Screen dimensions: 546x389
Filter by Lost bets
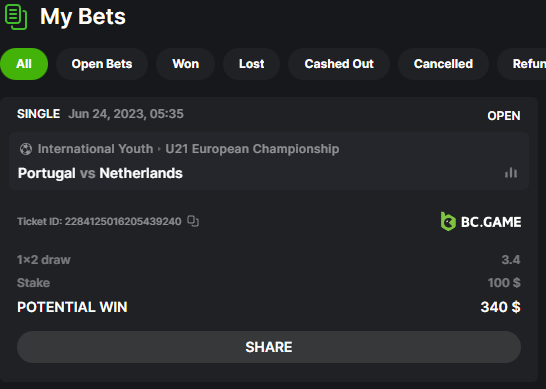251,64
